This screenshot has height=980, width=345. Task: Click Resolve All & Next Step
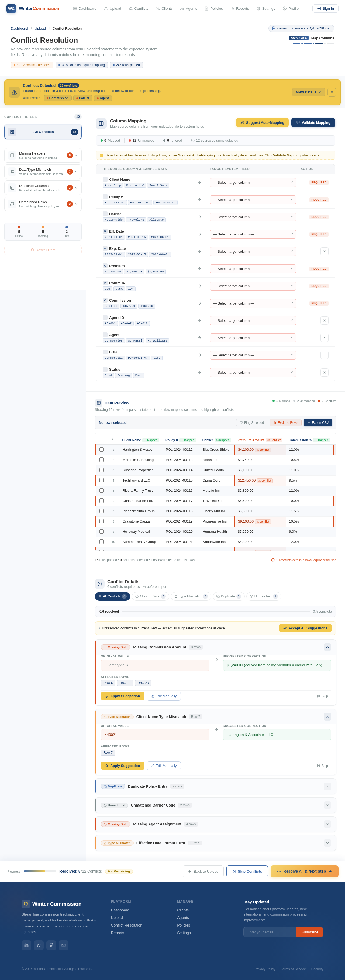point(304,871)
